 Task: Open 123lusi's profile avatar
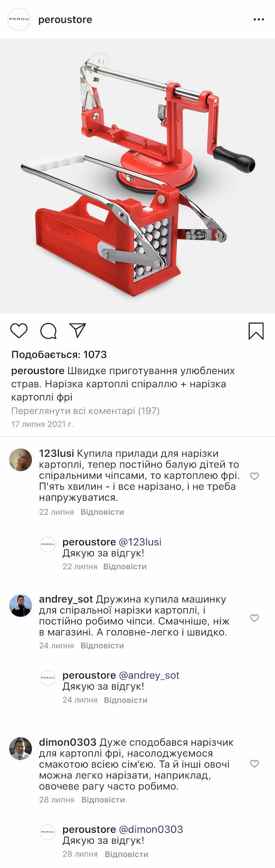21,460
